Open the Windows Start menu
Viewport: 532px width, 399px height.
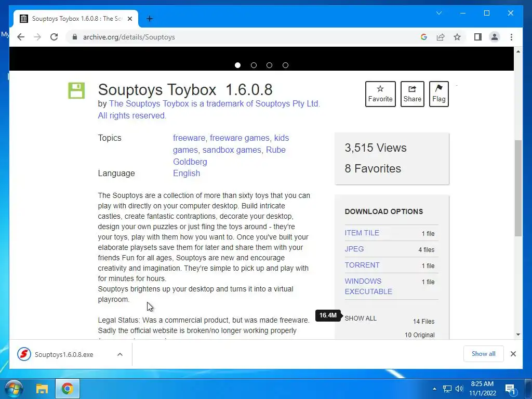click(x=14, y=389)
